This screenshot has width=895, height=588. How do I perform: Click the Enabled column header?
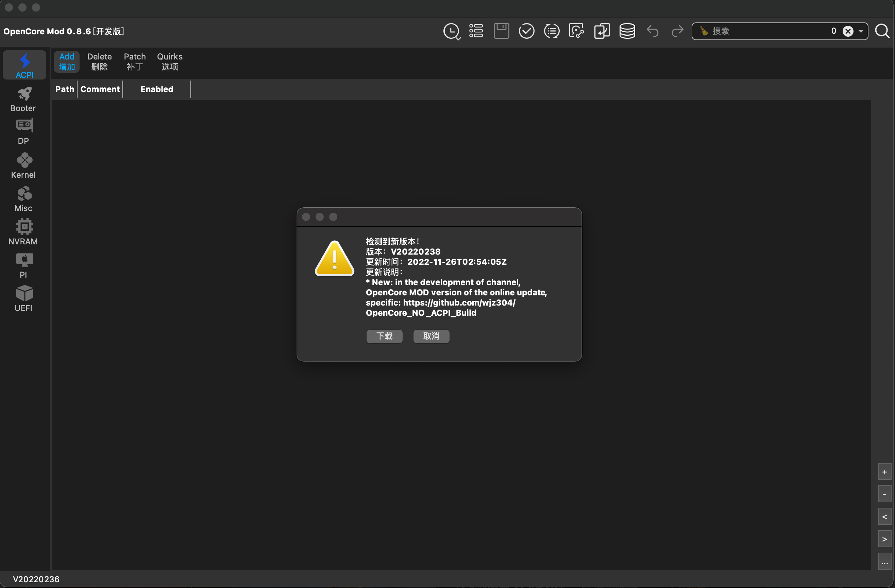[157, 89]
